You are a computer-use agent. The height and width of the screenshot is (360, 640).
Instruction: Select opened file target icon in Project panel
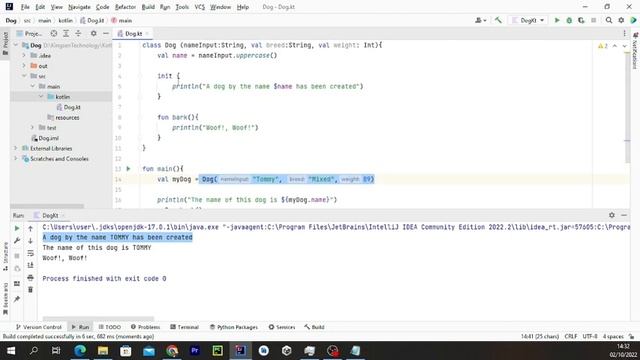53,33
